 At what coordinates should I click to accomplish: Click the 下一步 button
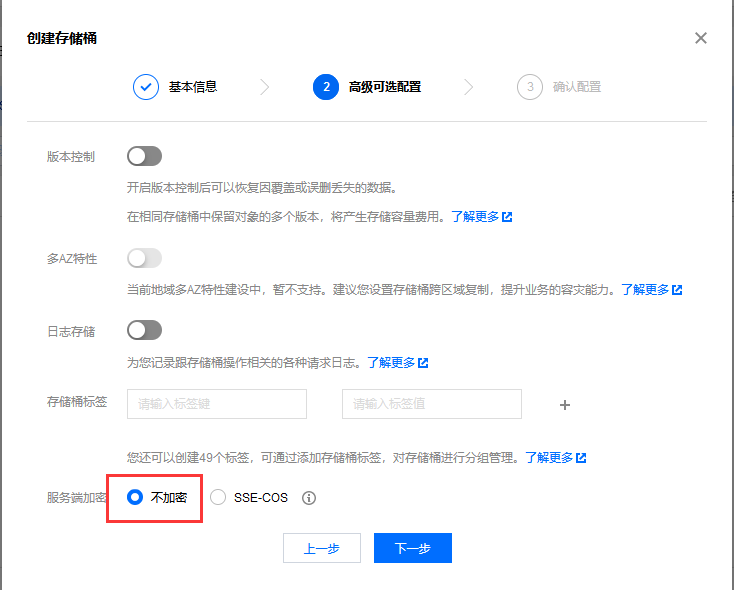tap(412, 548)
